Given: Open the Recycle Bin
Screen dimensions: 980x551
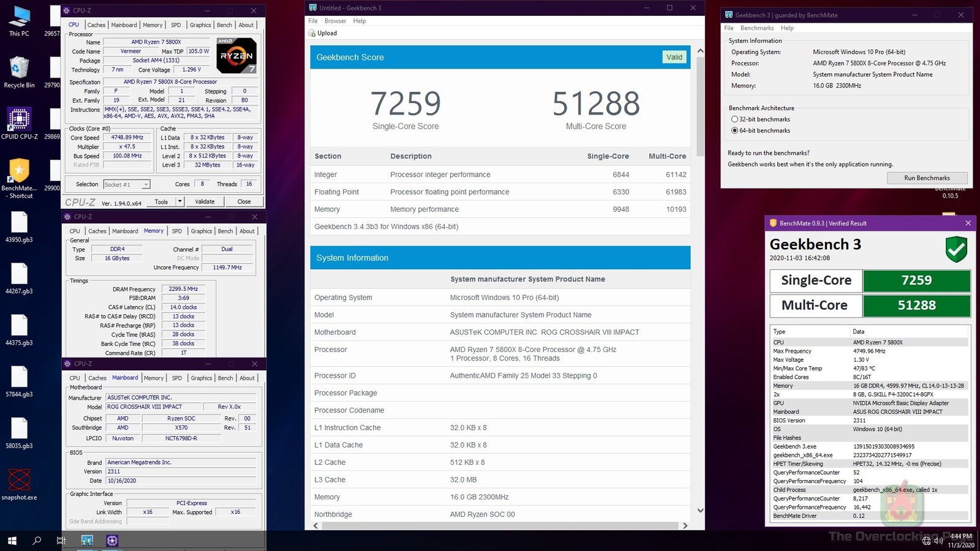Looking at the screenshot, I should [19, 67].
